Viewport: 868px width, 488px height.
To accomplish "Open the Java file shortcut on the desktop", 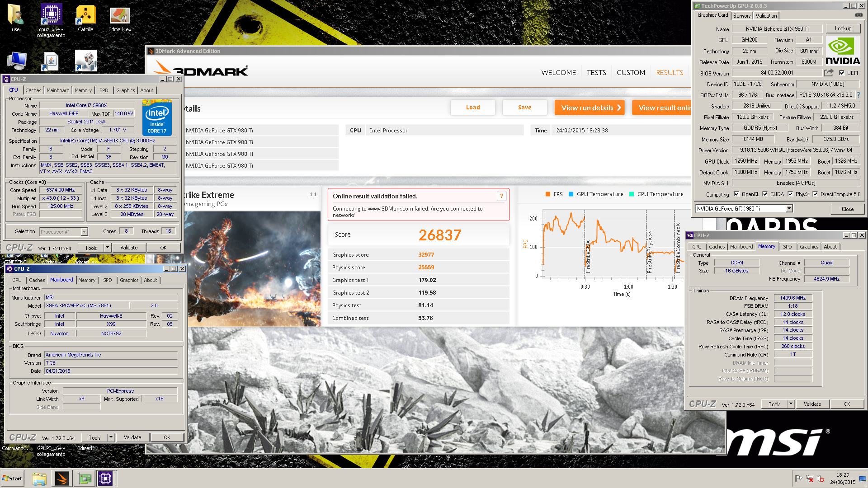I will pyautogui.click(x=51, y=61).
